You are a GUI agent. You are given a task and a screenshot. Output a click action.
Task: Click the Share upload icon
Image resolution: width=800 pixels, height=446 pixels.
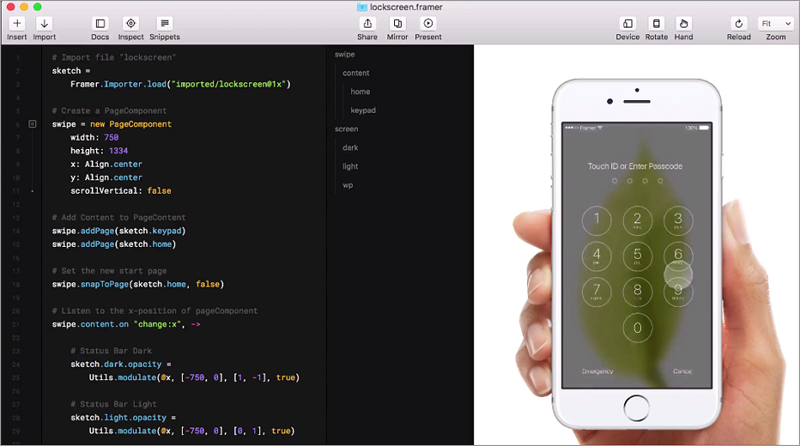pyautogui.click(x=367, y=23)
